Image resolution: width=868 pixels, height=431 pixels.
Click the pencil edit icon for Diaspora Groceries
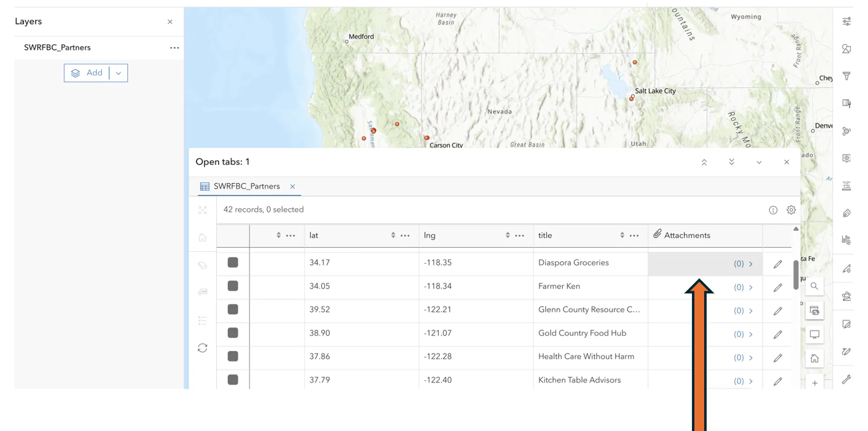point(778,264)
